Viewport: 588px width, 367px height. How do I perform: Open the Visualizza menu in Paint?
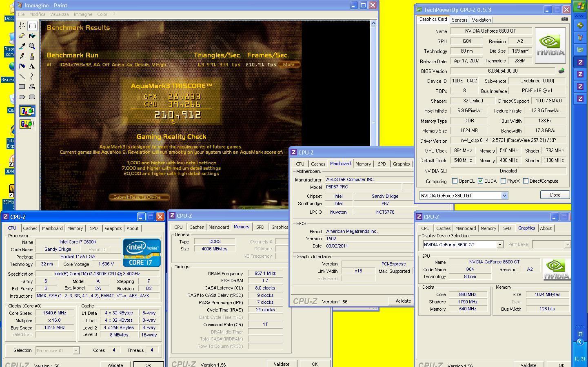(x=59, y=14)
